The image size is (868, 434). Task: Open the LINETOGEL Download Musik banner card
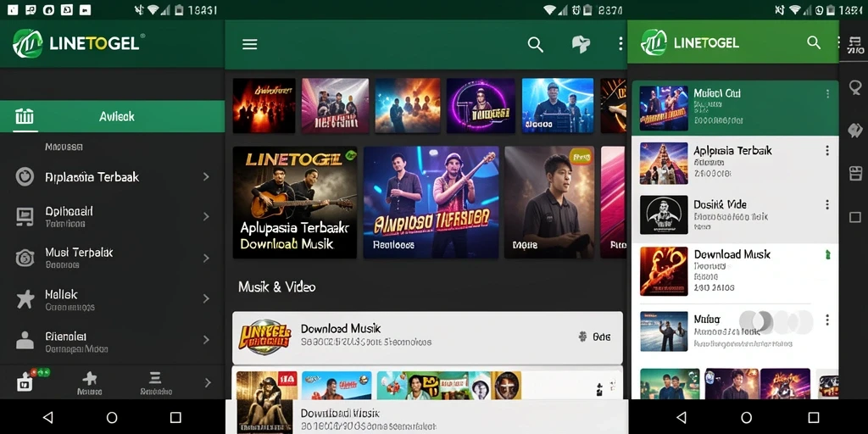click(x=294, y=202)
